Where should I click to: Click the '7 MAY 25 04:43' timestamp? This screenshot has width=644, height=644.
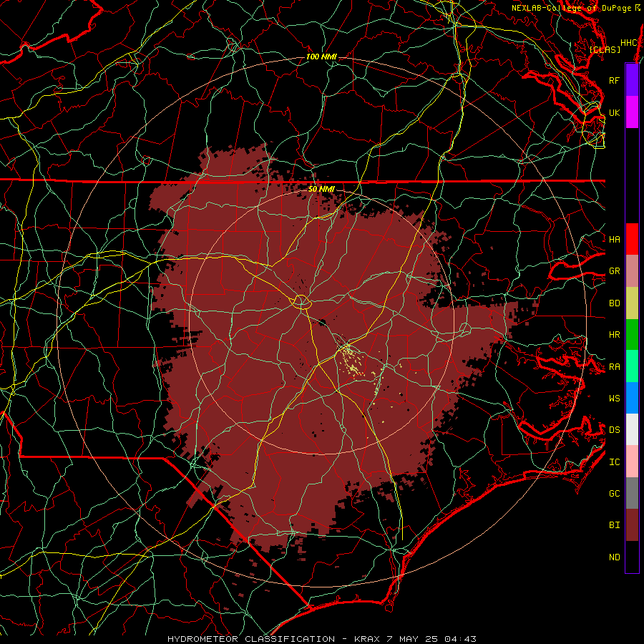[x=431, y=639]
